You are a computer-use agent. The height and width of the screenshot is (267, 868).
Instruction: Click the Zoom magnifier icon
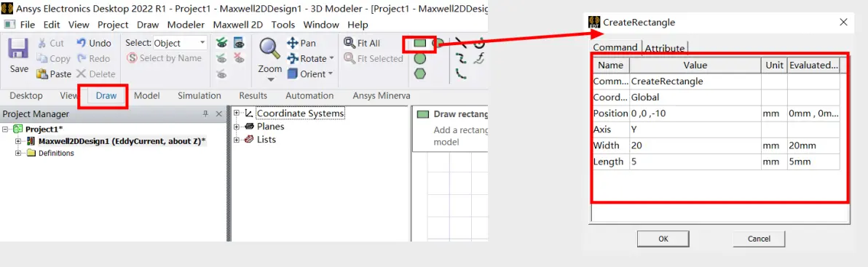[269, 49]
